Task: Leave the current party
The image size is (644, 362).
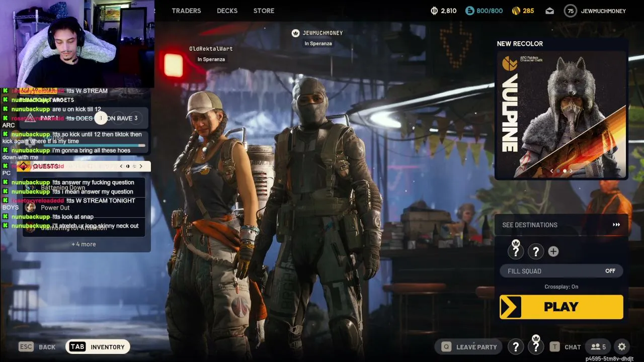Action: [x=470, y=347]
